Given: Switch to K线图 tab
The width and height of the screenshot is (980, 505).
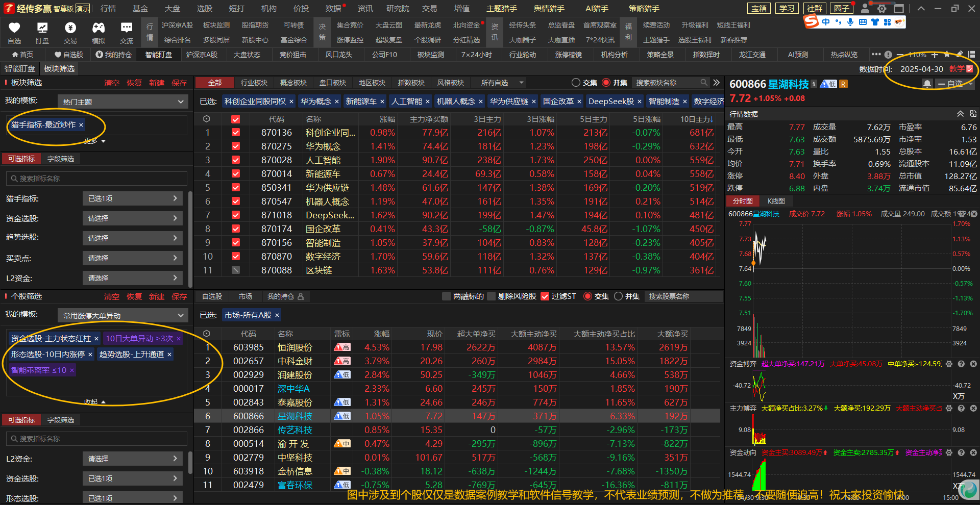Looking at the screenshot, I should (x=776, y=201).
